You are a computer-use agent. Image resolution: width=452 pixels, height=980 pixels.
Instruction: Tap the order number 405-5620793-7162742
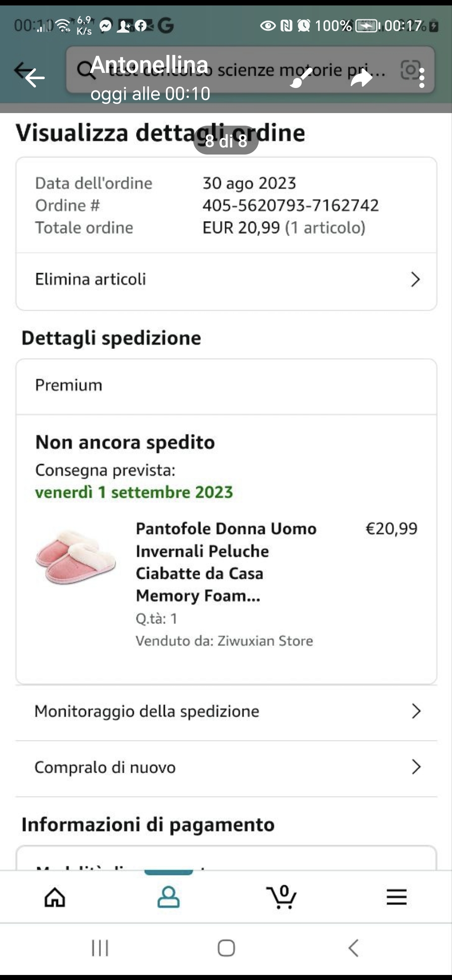point(290,205)
